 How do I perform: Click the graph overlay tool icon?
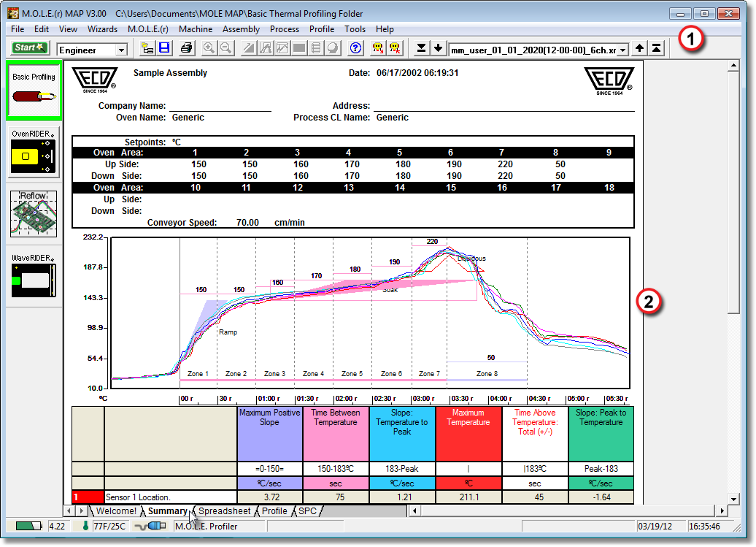click(x=282, y=48)
